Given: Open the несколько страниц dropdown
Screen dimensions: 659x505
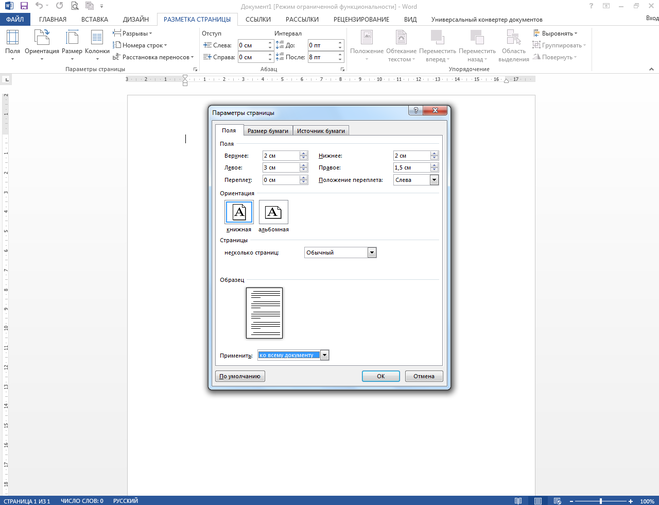Looking at the screenshot, I should [x=372, y=253].
